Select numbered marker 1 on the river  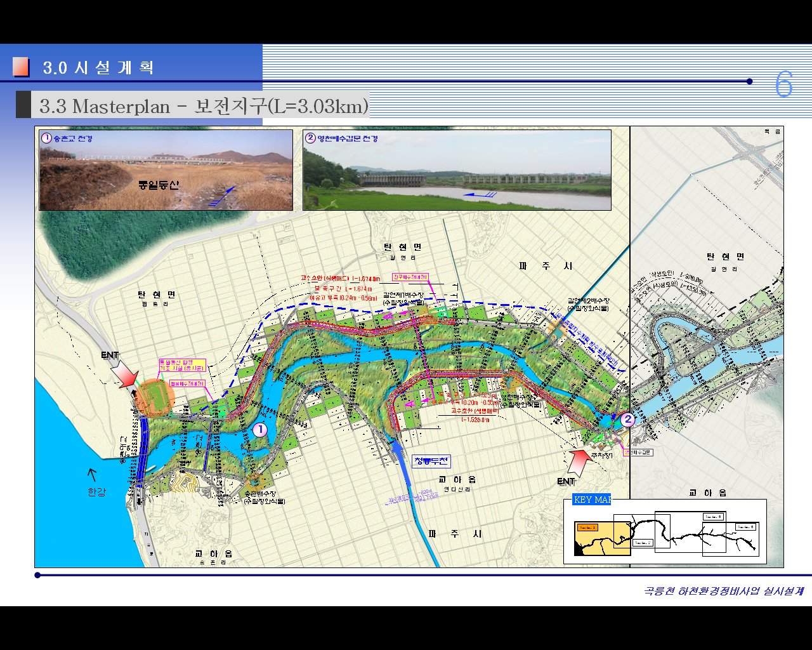[260, 430]
